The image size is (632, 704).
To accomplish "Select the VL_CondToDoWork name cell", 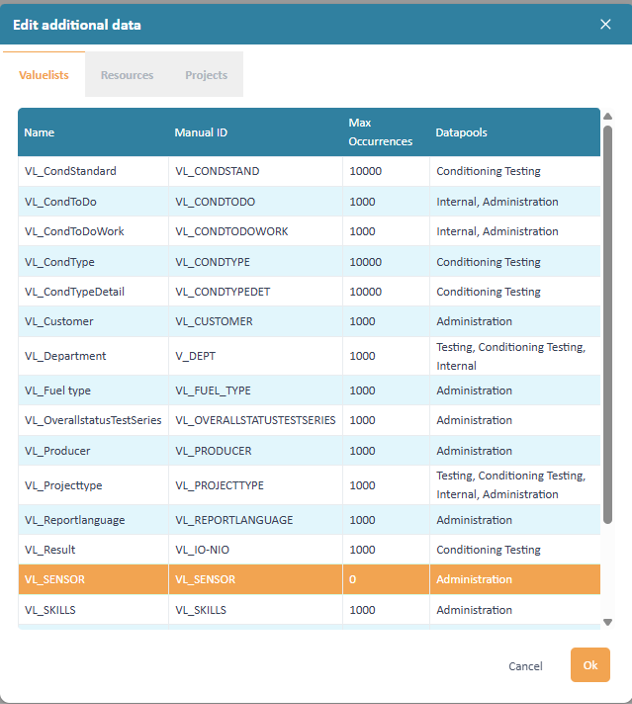I will pyautogui.click(x=93, y=231).
